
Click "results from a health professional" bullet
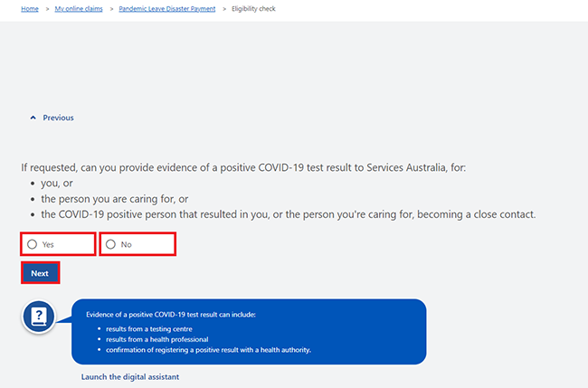156,339
